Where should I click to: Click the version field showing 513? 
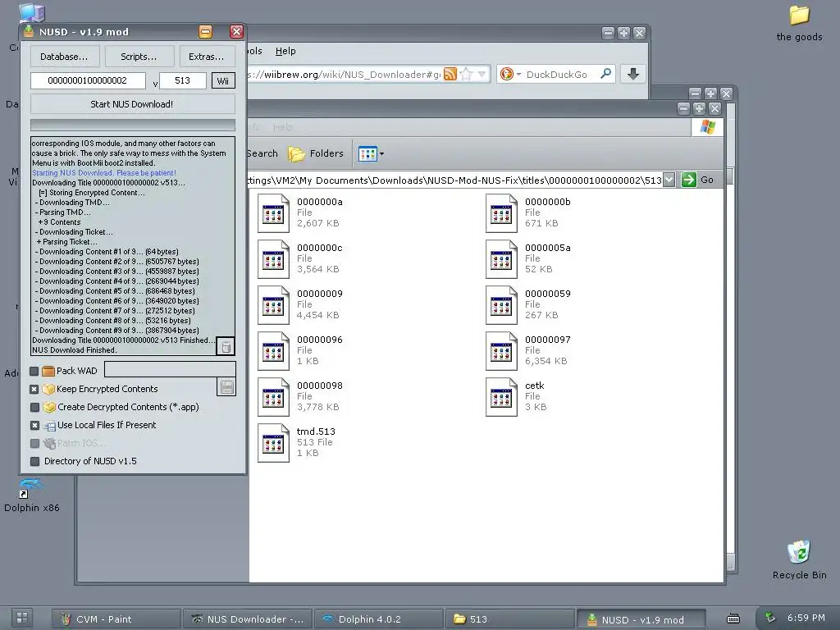tap(183, 80)
